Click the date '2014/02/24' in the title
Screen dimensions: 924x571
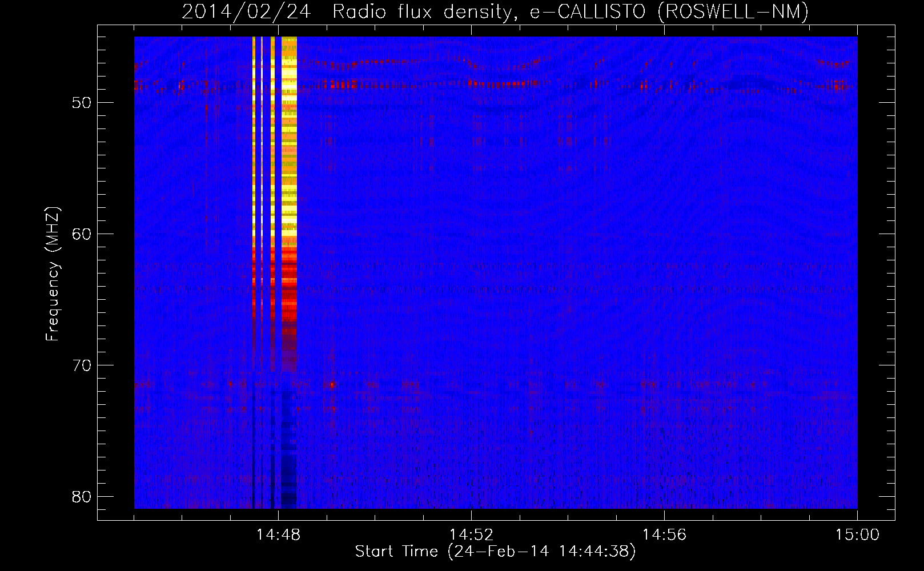246,11
